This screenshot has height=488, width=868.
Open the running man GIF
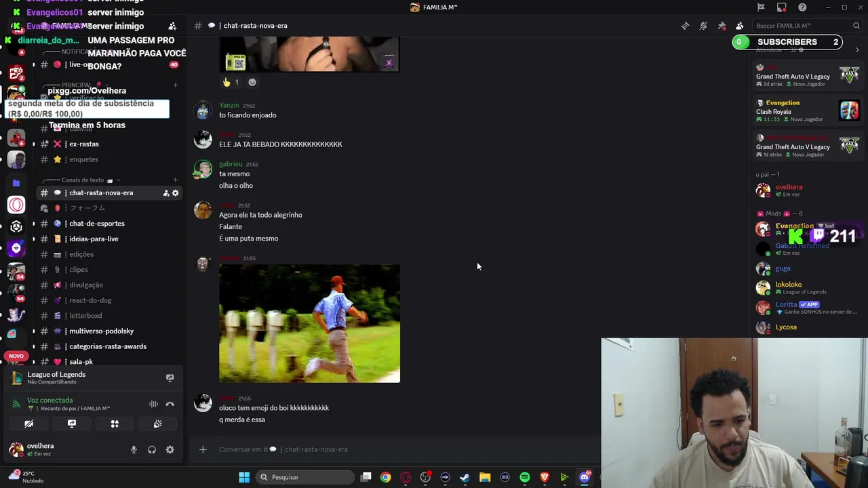coord(309,323)
